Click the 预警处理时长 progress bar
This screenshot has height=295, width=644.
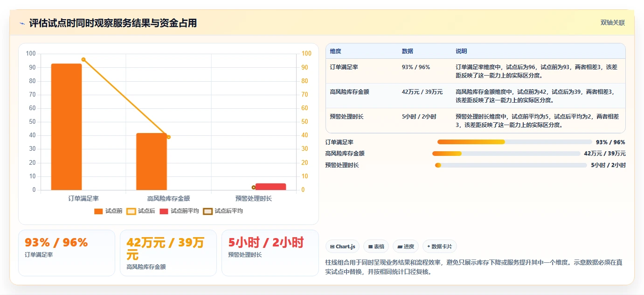click(511, 165)
